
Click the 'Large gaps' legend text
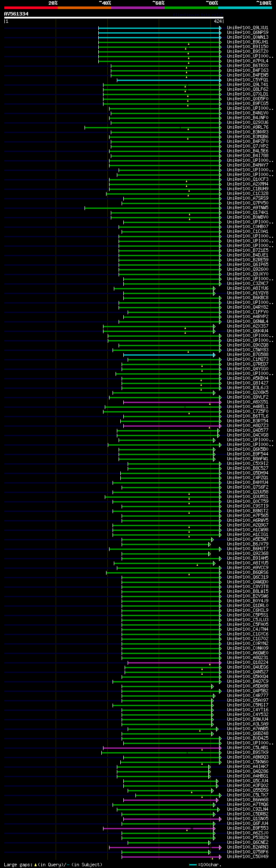pos(18,864)
